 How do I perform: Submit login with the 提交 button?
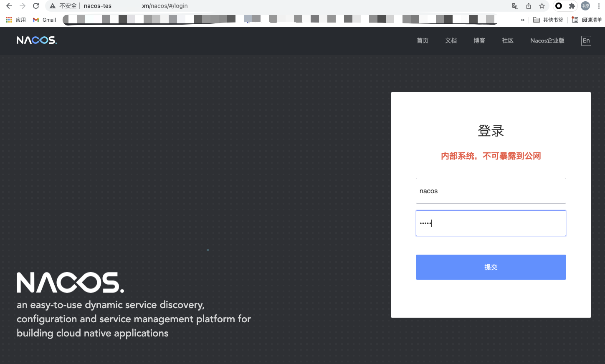(x=491, y=267)
